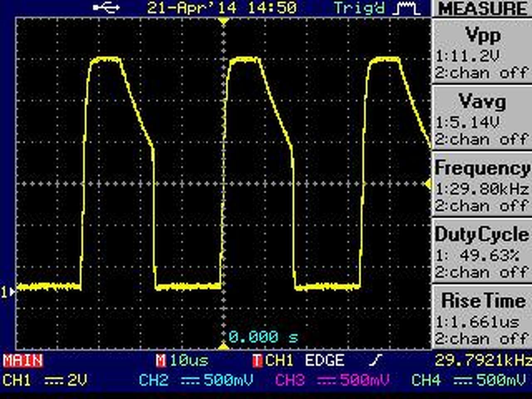The image size is (532, 399).
Task: Click '2:chan off' under Vpp
Action: (x=482, y=73)
